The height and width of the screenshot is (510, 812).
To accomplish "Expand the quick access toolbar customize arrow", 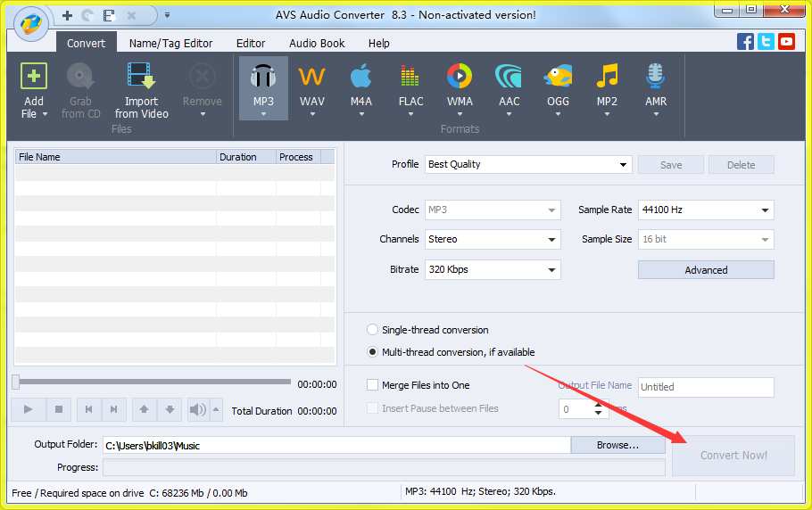I will [x=167, y=15].
